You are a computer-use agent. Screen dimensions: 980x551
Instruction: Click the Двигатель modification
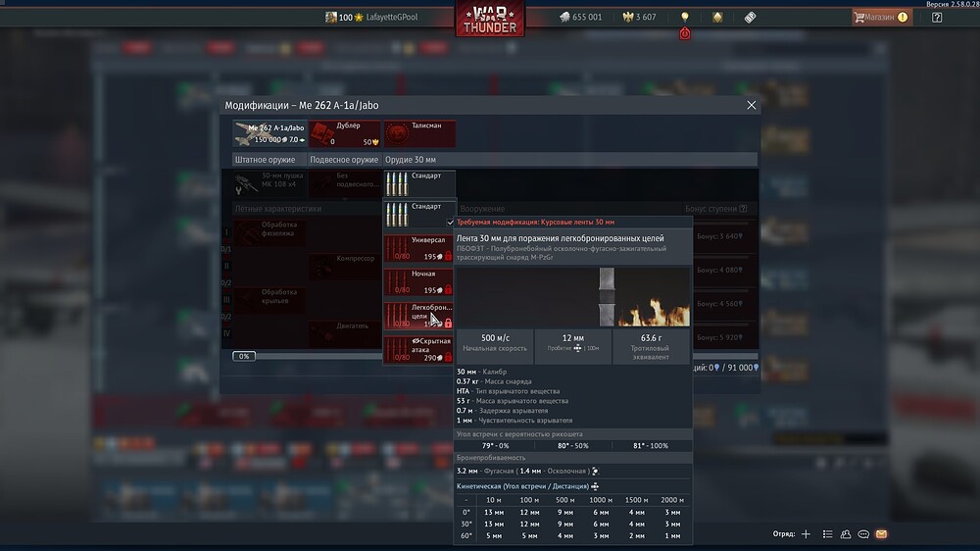click(344, 333)
